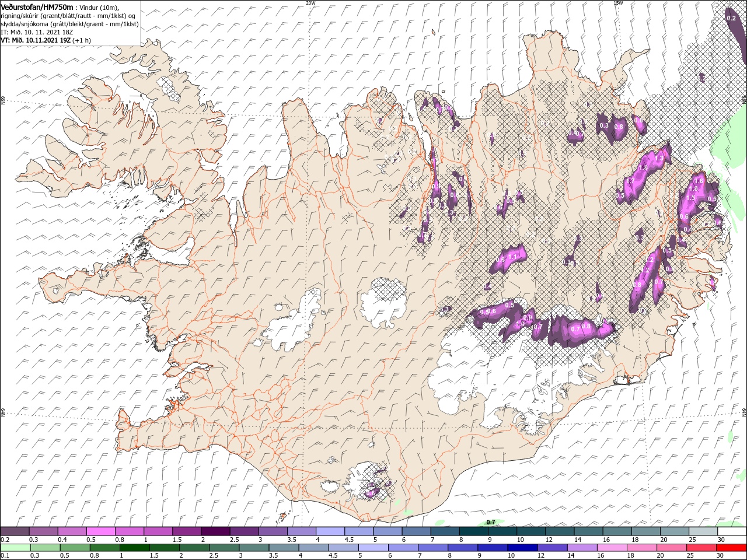The image size is (747, 560).
Task: Click the palest green 0.1 swatch in rain scale
Action: pyautogui.click(x=15, y=548)
